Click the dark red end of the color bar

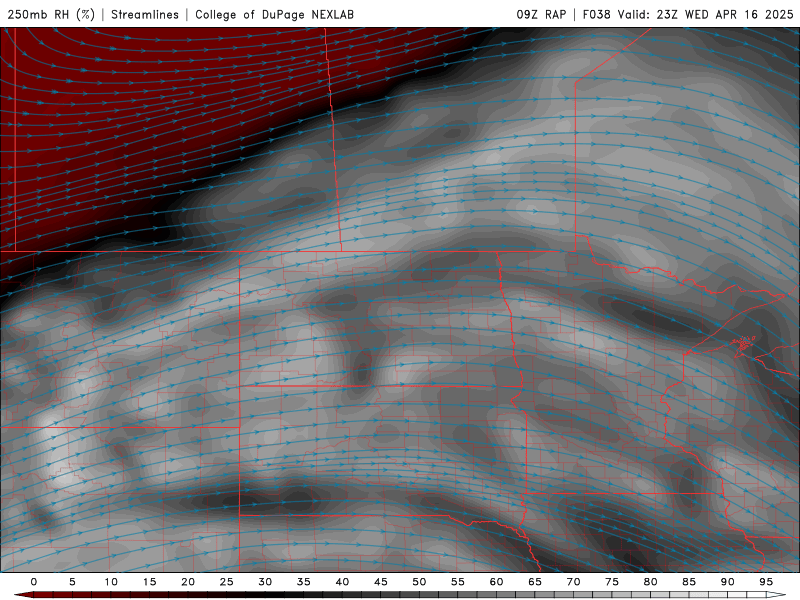[x=23, y=595]
